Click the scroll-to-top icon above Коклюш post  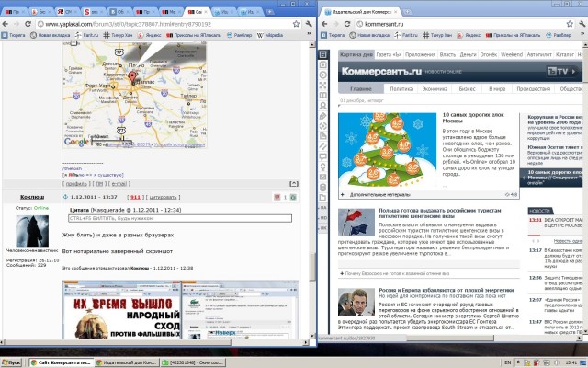294,184
